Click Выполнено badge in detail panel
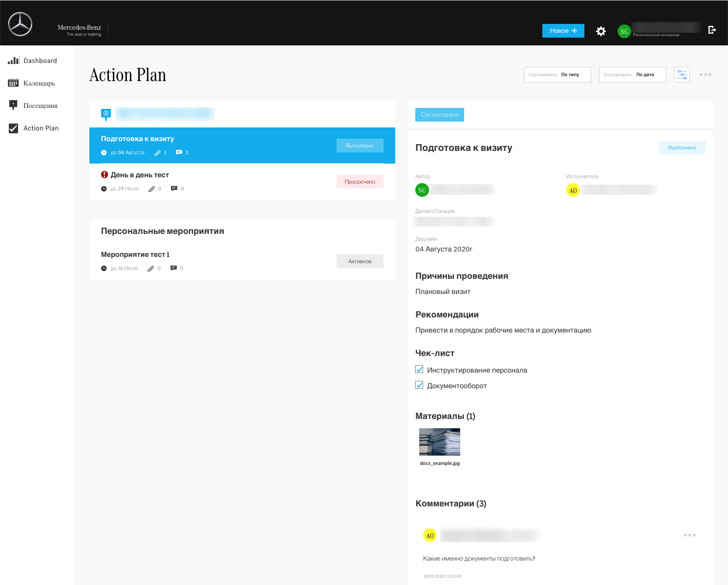The width and height of the screenshot is (728, 585). (682, 147)
